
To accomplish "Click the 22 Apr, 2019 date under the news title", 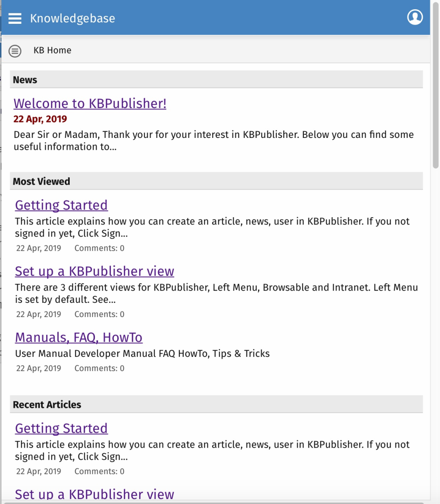I will pyautogui.click(x=40, y=119).
